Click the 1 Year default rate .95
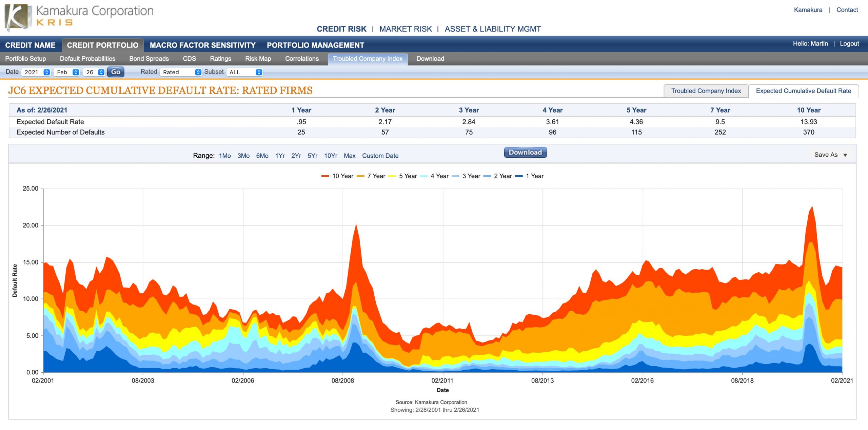This screenshot has width=868, height=430. click(x=301, y=122)
